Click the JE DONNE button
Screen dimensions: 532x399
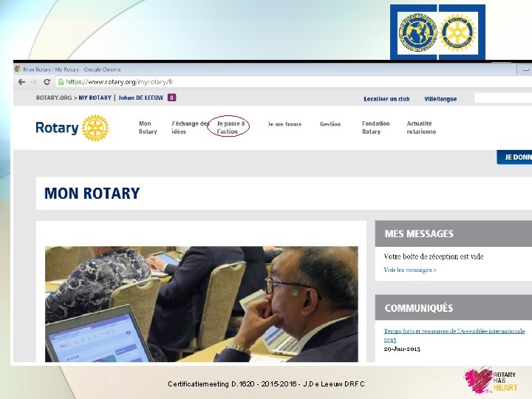(514, 157)
